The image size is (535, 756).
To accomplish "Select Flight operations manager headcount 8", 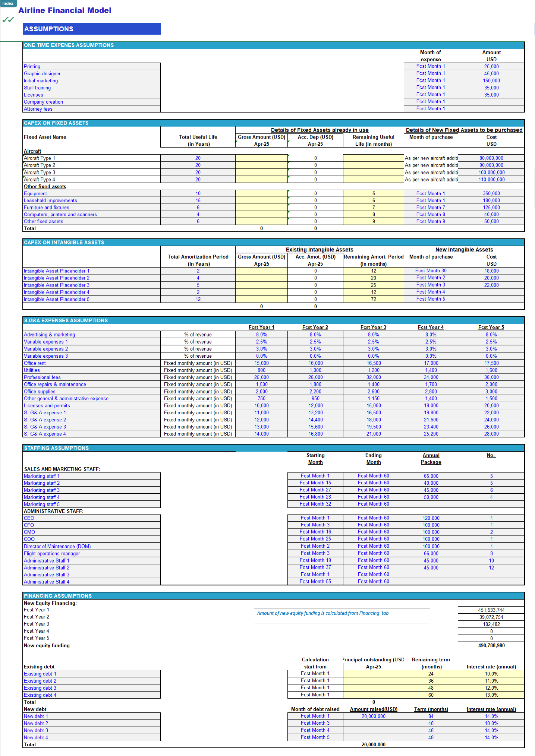I will click(491, 554).
